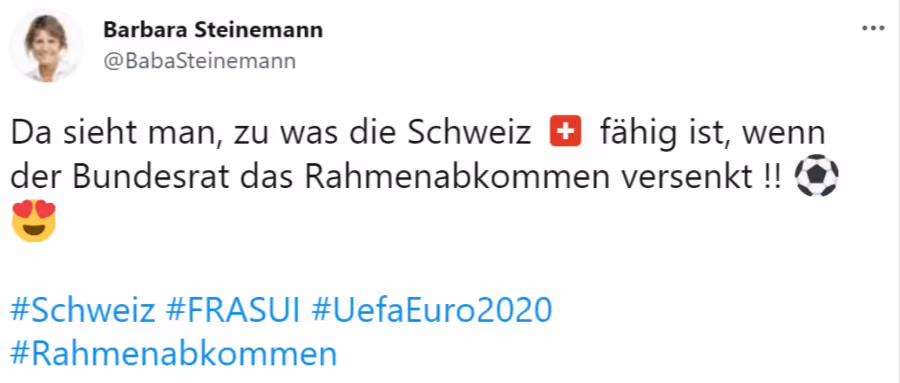Image resolution: width=900 pixels, height=383 pixels.
Task: Open the three-dot more options menu
Action: tap(873, 28)
